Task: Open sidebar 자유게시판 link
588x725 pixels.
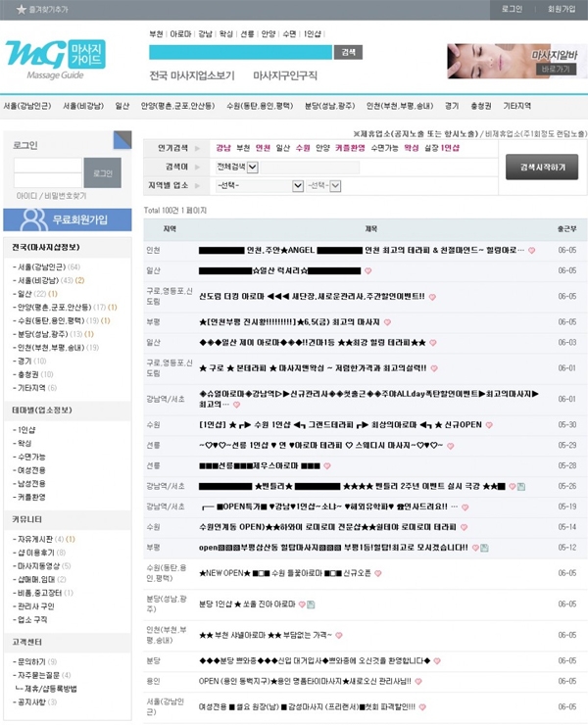Action: click(34, 539)
